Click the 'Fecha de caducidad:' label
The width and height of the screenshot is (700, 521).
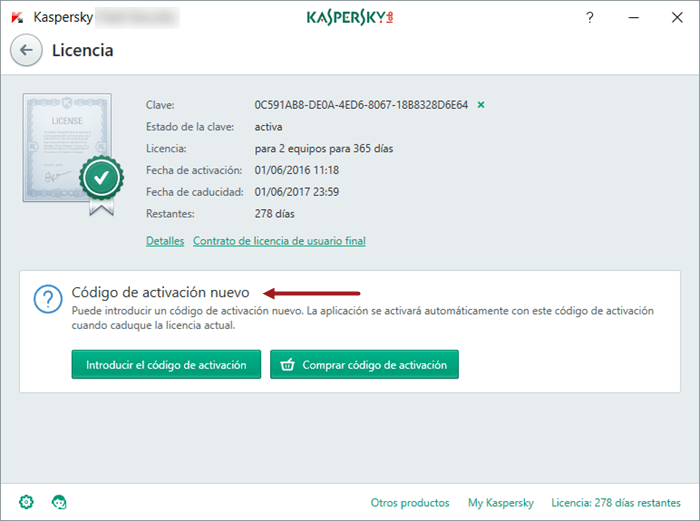(x=195, y=192)
